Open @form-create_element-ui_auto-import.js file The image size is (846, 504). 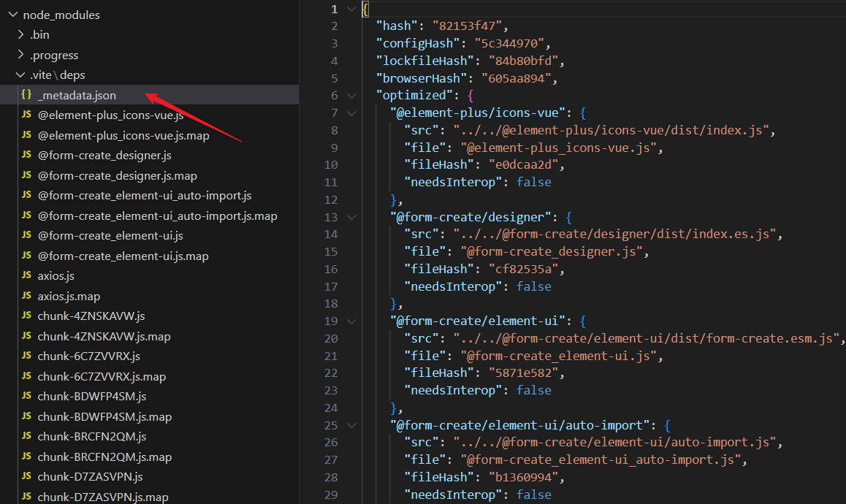tap(144, 196)
